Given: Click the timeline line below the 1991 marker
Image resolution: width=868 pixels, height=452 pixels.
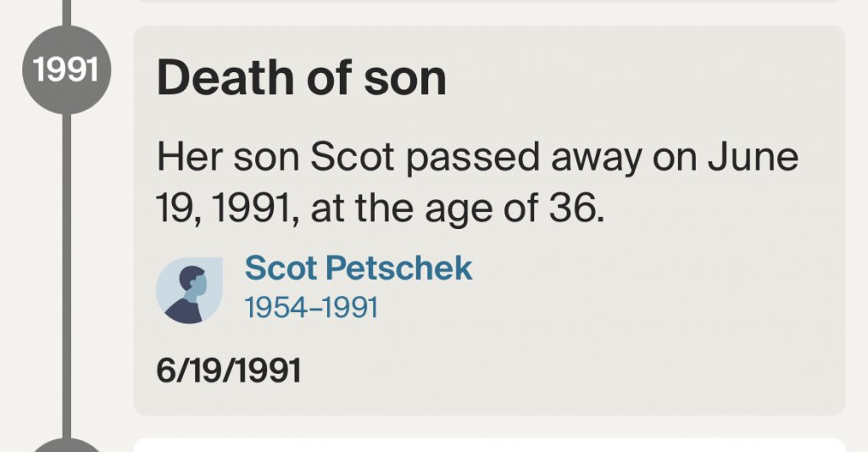Looking at the screenshot, I should (x=66, y=276).
